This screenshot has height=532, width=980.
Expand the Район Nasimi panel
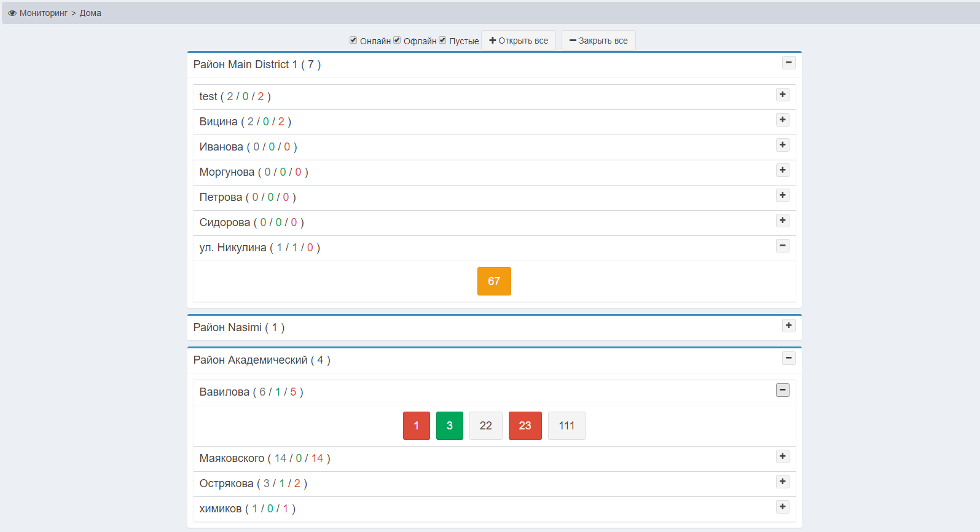pos(788,326)
